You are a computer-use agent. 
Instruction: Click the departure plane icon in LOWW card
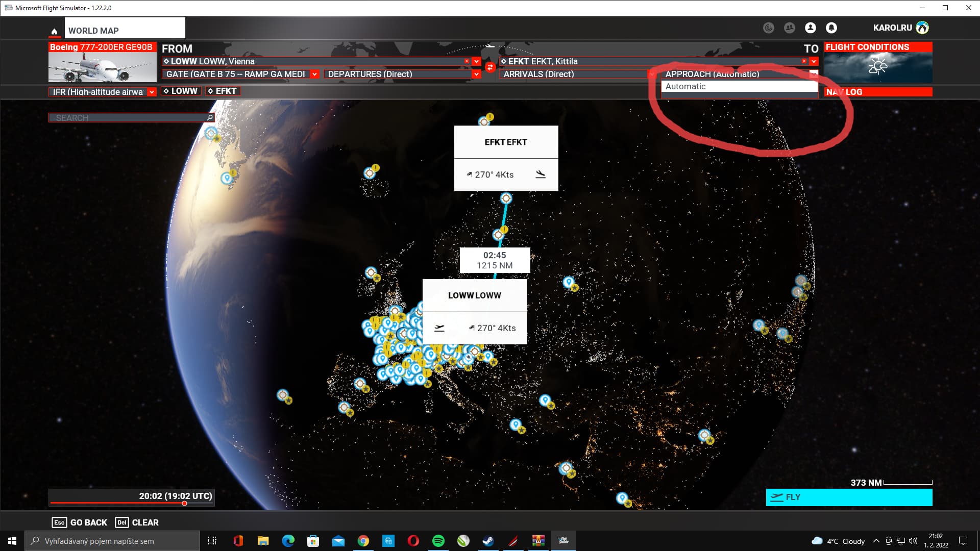pyautogui.click(x=439, y=328)
